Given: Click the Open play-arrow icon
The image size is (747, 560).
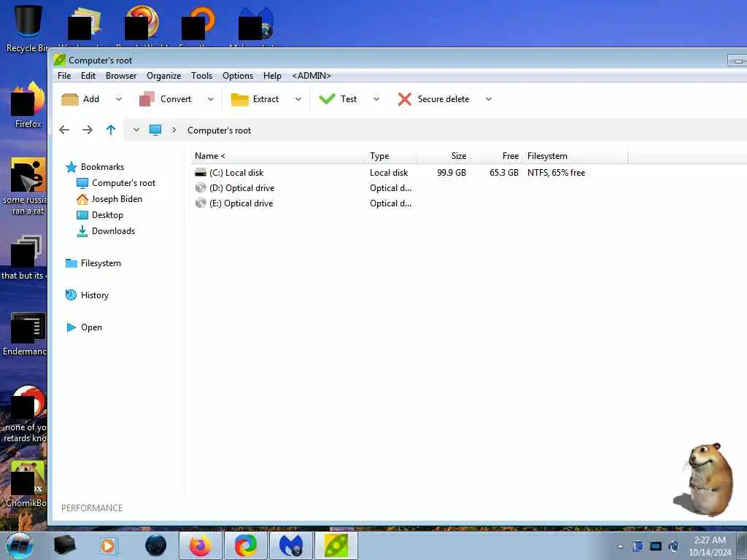Looking at the screenshot, I should pos(71,327).
